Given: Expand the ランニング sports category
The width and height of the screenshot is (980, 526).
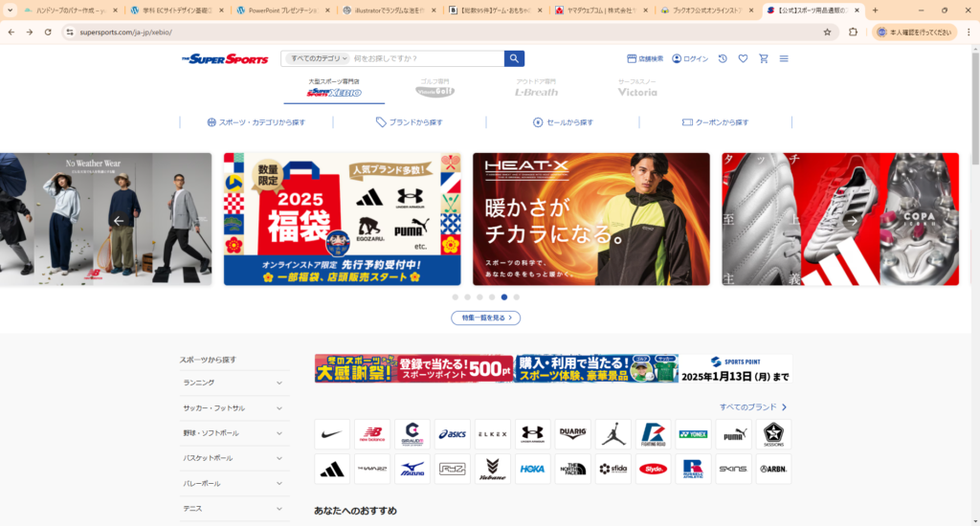Looking at the screenshot, I should click(x=234, y=383).
